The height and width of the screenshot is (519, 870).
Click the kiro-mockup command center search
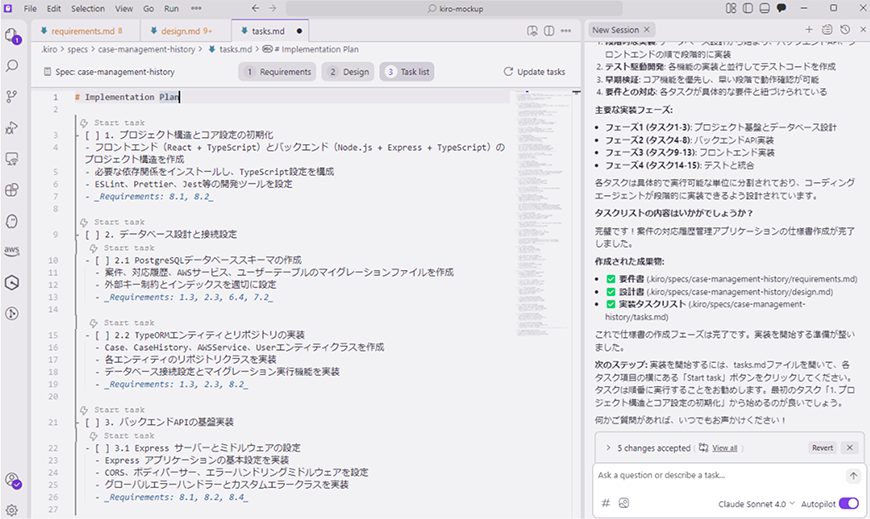point(454,8)
